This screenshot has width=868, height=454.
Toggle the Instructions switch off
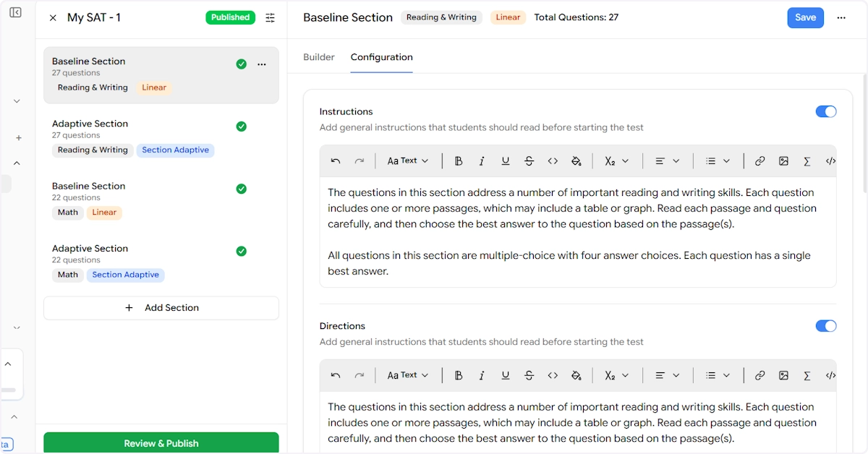825,111
